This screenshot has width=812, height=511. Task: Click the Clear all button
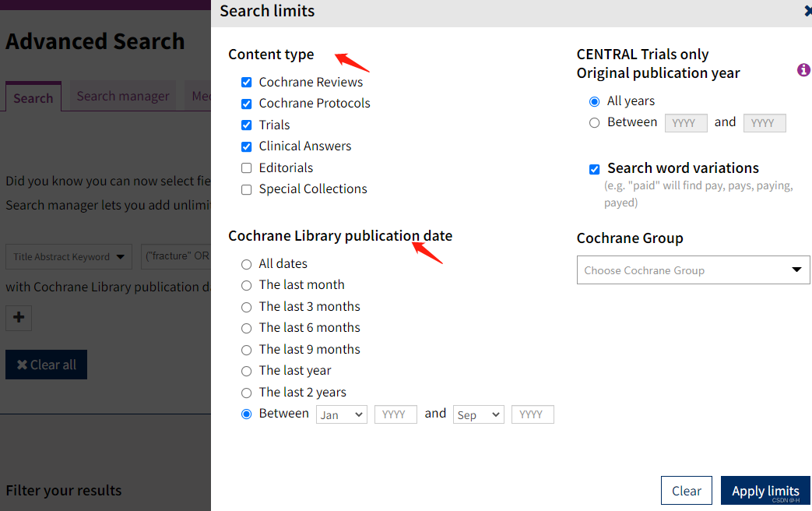tap(46, 365)
